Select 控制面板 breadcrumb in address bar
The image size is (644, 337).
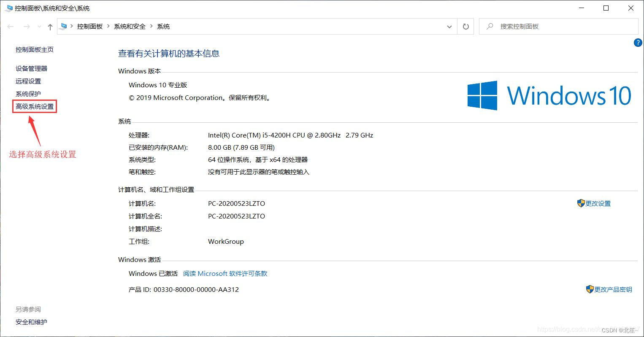[90, 26]
